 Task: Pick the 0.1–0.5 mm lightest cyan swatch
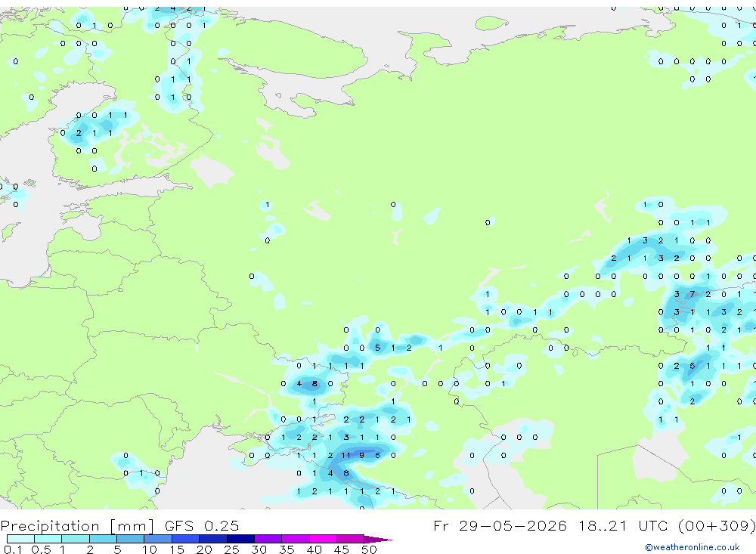coord(20,539)
